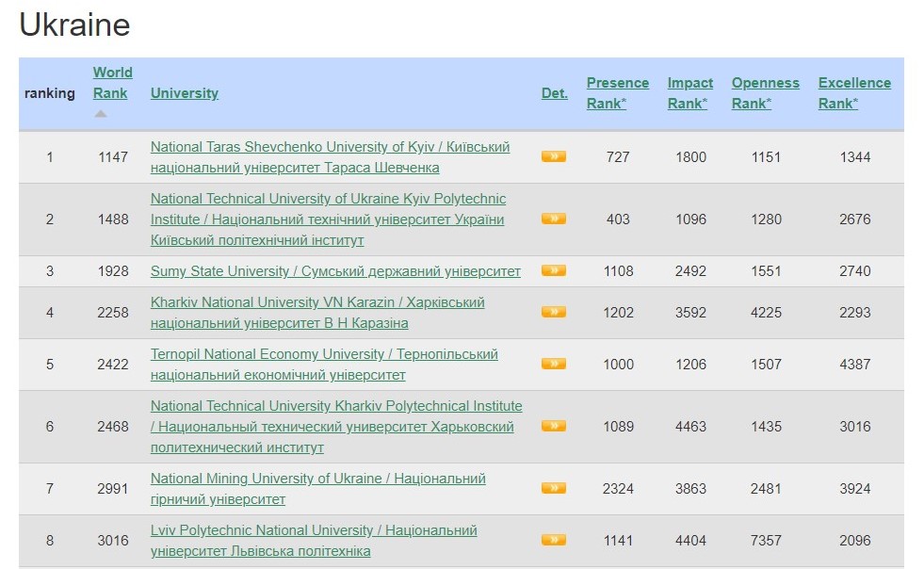Image resolution: width=924 pixels, height=569 pixels.
Task: Open Ternopil National Economy University link
Action: tap(324, 365)
